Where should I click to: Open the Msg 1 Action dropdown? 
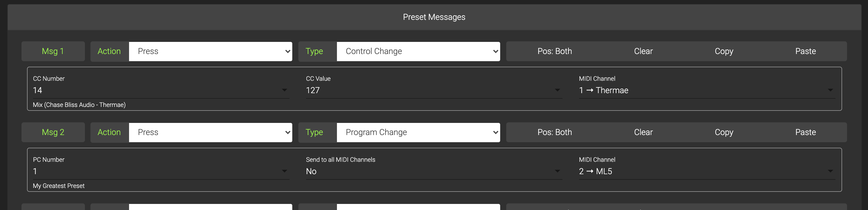pyautogui.click(x=210, y=51)
